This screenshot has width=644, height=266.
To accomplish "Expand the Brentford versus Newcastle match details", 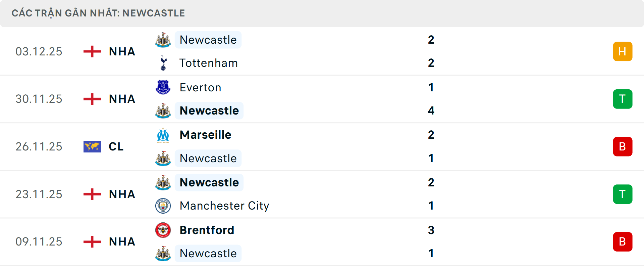I will pyautogui.click(x=335, y=241).
